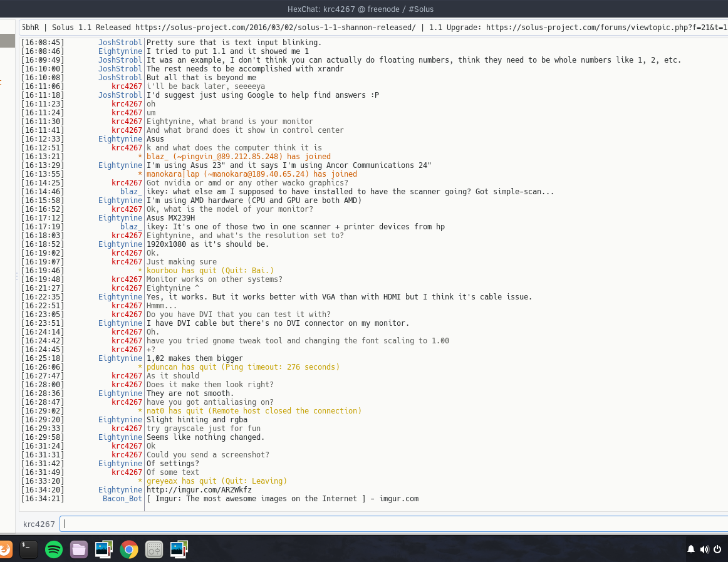Click the timestamp [16:22:35]

[x=43, y=297]
